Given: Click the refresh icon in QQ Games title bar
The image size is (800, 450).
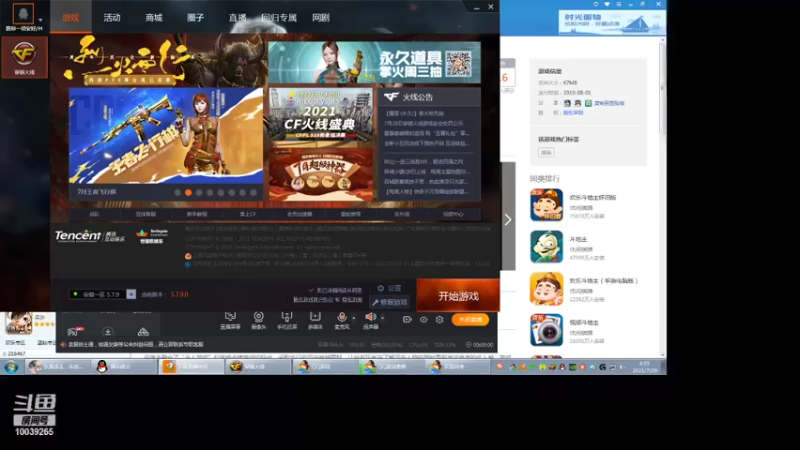Looking at the screenshot, I should pyautogui.click(x=595, y=4).
